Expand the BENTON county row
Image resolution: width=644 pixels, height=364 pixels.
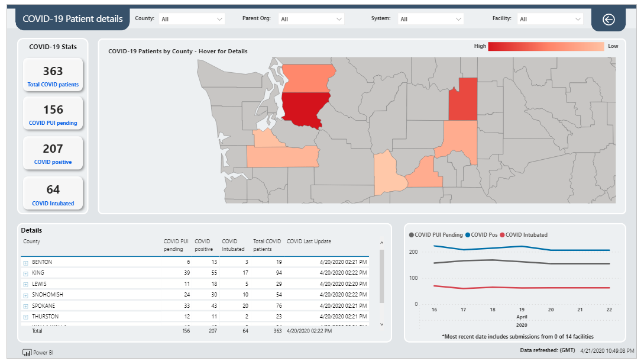pos(25,263)
